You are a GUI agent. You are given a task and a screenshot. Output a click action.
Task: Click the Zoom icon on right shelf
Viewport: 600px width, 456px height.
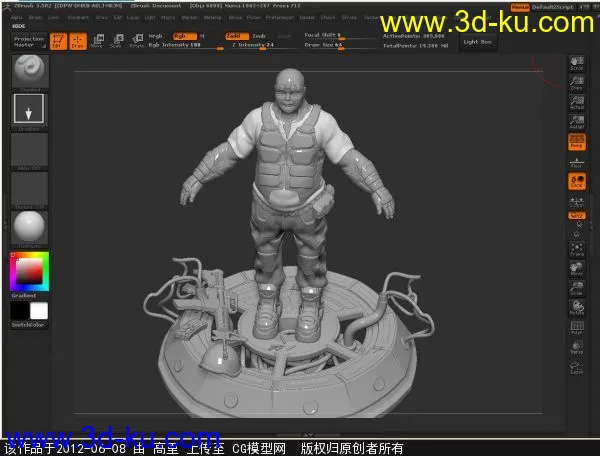tap(577, 83)
